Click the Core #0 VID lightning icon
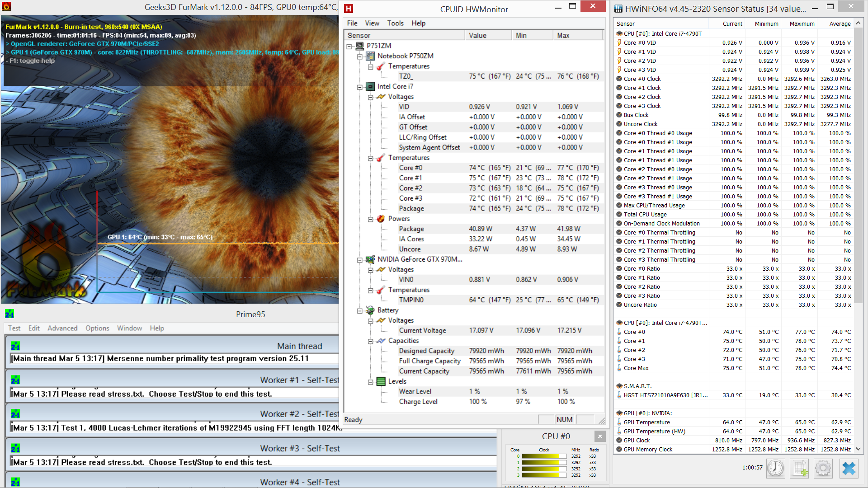The image size is (868, 488). [619, 42]
